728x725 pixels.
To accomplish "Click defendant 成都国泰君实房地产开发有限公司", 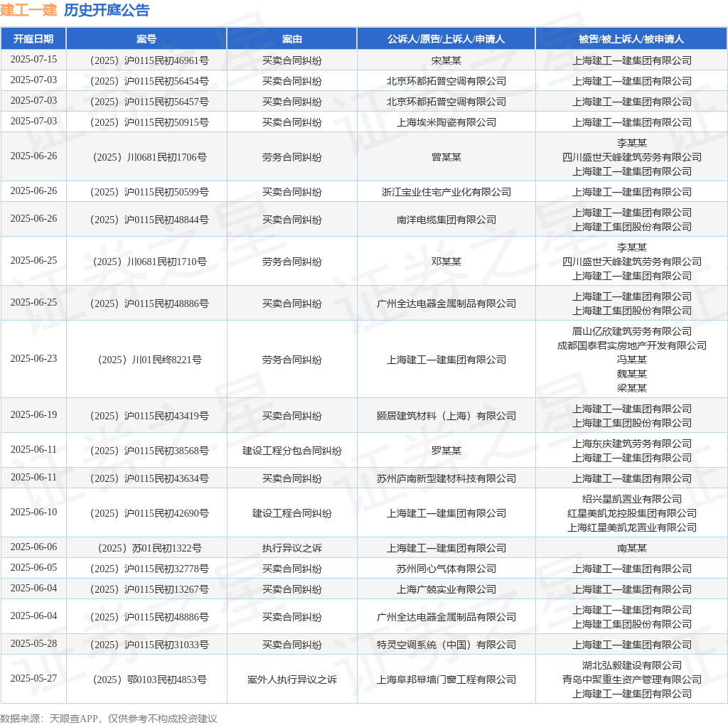I will 631,345.
